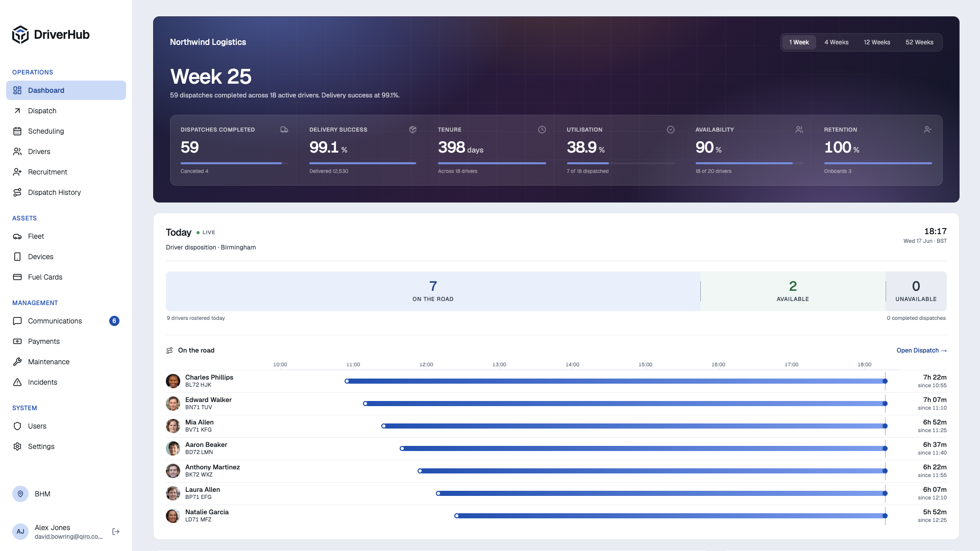Viewport: 980px width, 551px height.
Task: Open the Scheduling menu item
Action: [66, 131]
